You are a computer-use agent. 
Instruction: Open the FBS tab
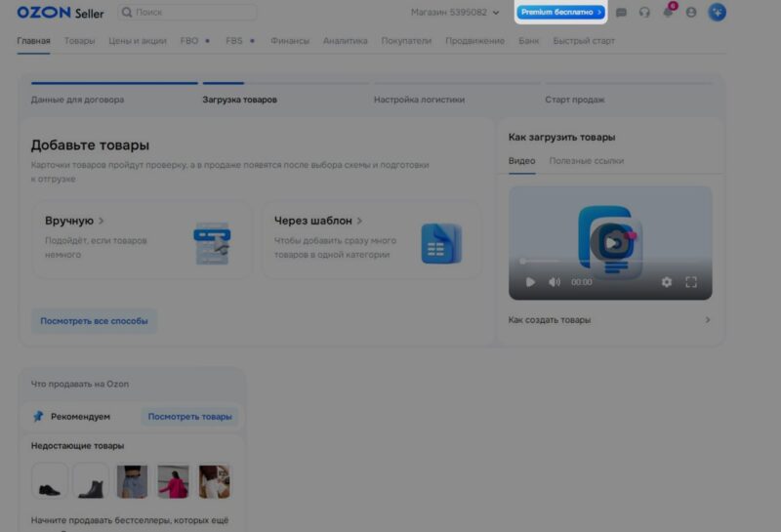pos(233,41)
